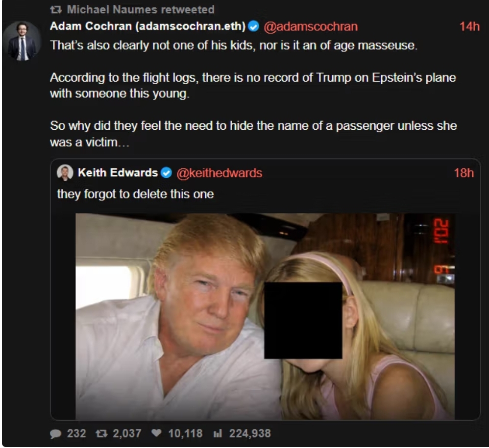
Task: Open Keith Edwards' small profile avatar
Action: [x=65, y=173]
